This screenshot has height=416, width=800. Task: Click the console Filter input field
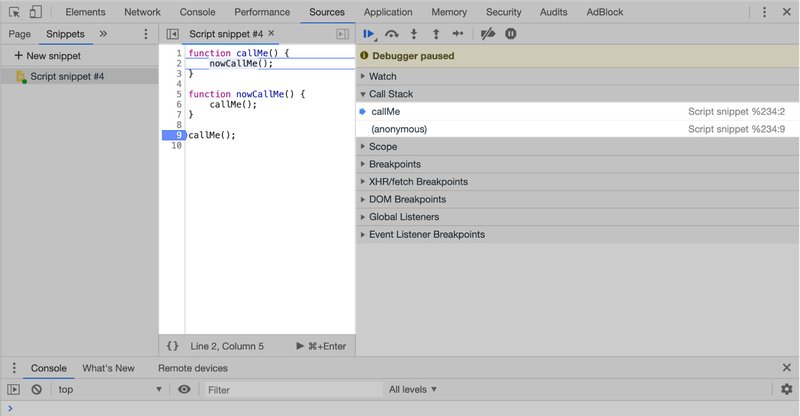pyautogui.click(x=292, y=390)
